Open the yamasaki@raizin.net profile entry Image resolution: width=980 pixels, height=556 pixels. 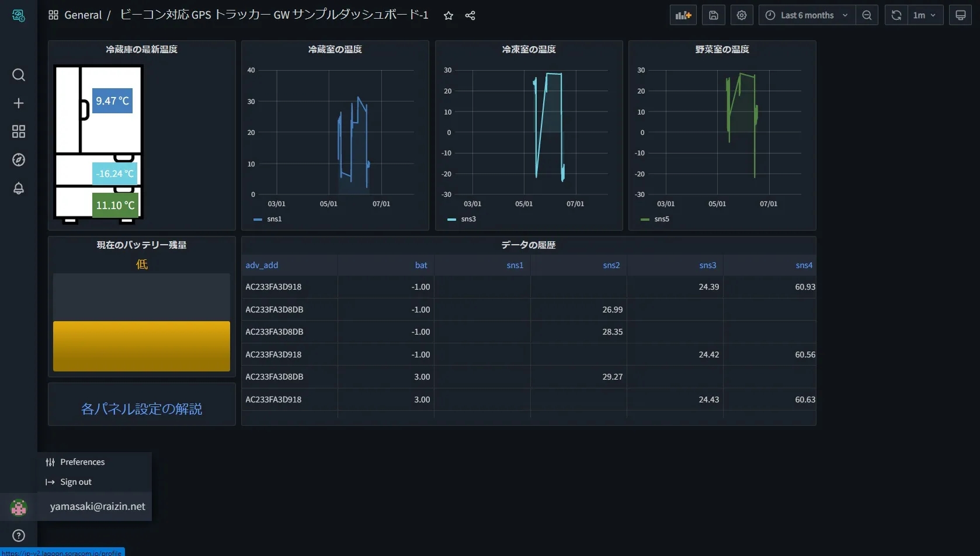[95, 506]
